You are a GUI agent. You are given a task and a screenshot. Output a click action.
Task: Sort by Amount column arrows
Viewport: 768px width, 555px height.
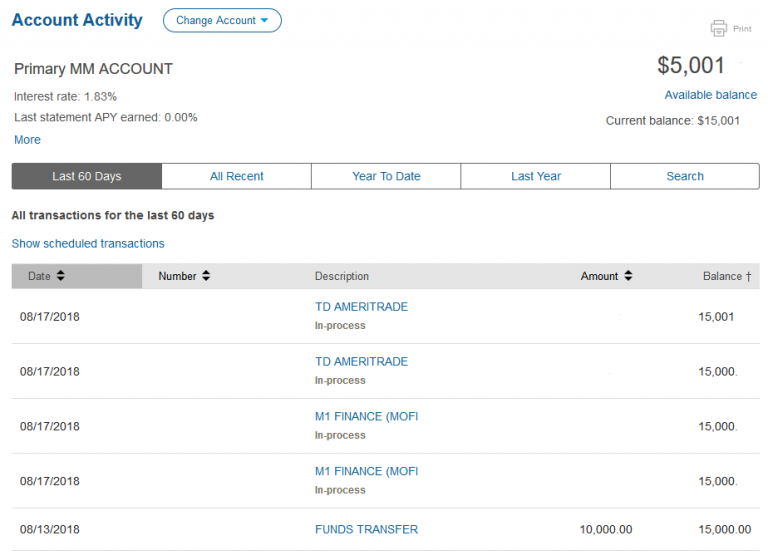click(628, 276)
